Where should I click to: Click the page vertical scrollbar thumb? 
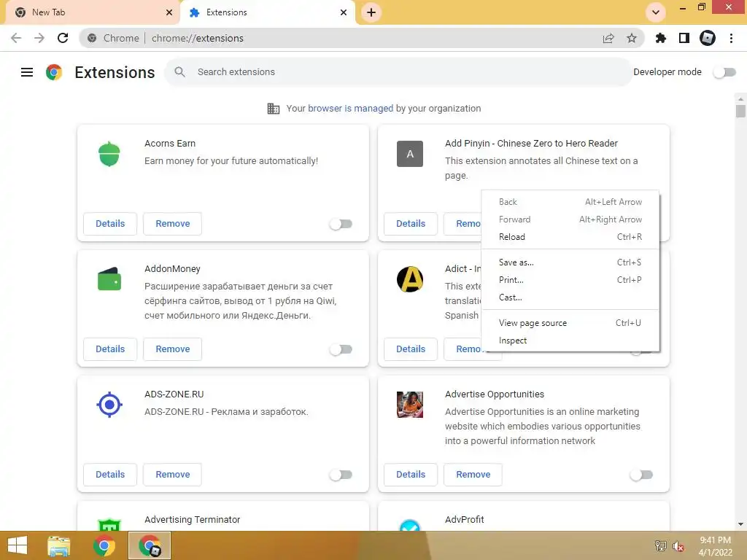[x=740, y=111]
